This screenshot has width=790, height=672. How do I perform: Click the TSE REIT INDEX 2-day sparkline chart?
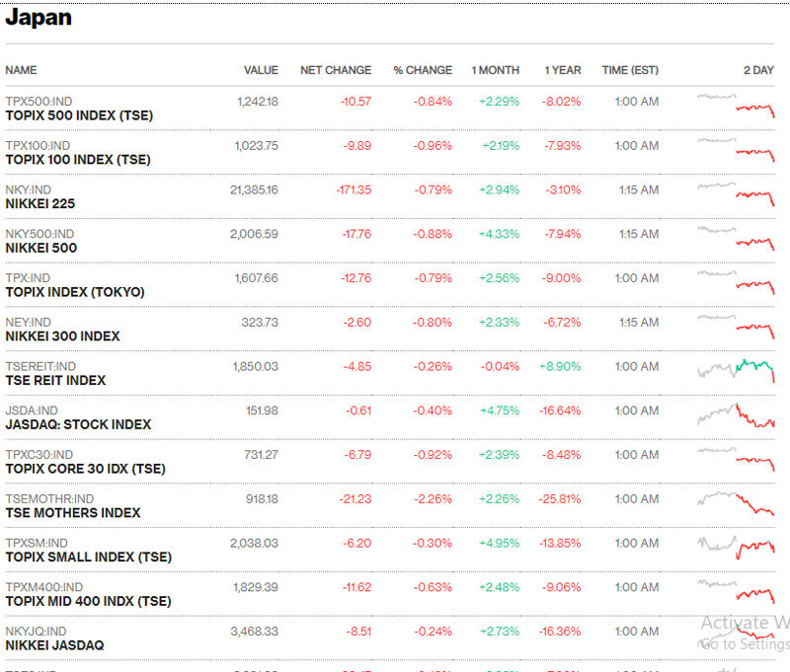[x=736, y=370]
